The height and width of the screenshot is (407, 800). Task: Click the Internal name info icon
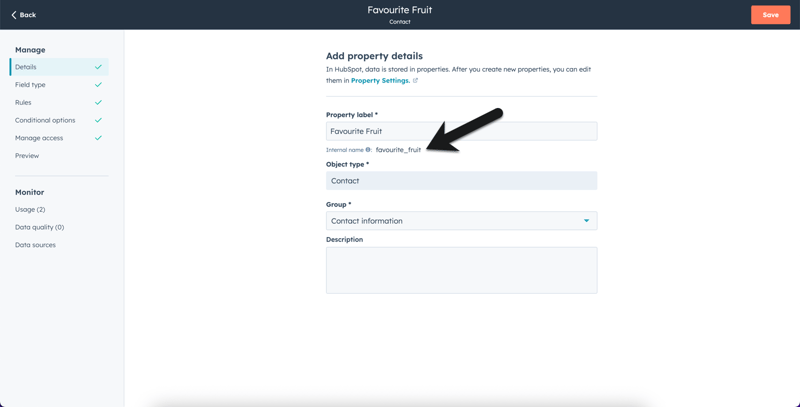(x=368, y=150)
